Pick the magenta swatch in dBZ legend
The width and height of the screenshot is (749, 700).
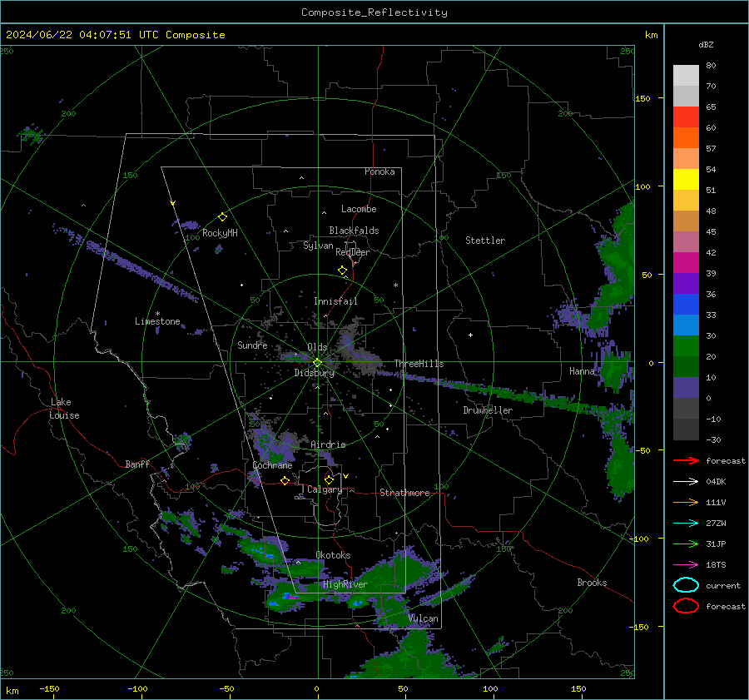pyautogui.click(x=686, y=262)
